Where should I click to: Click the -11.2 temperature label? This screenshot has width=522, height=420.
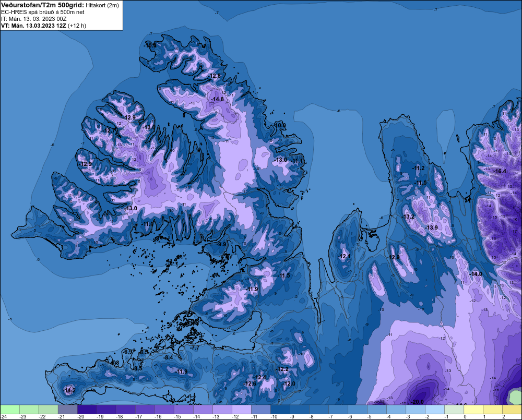(x=418, y=168)
